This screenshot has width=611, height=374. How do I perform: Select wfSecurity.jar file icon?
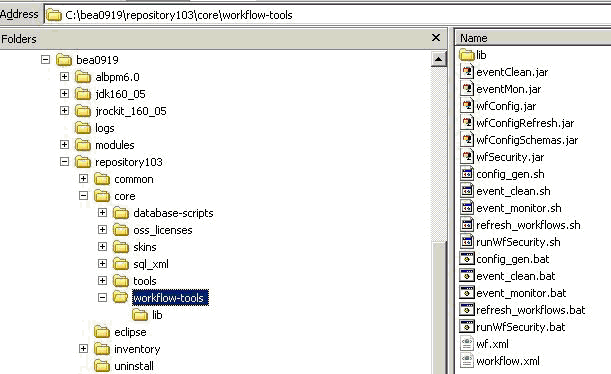467,157
